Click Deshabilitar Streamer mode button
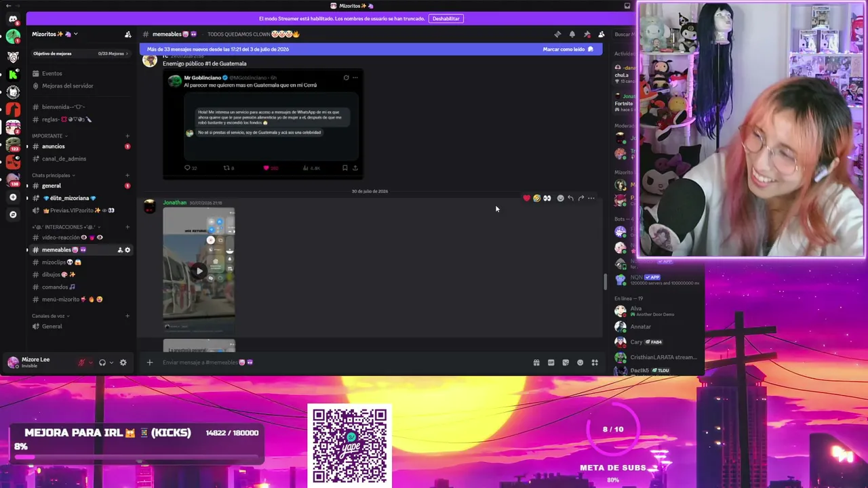 446,19
